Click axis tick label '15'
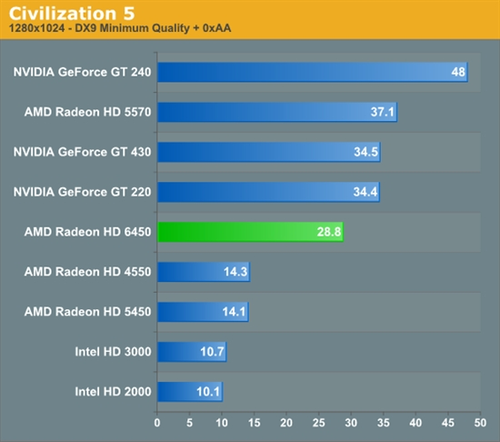This screenshot has height=442, width=500. (254, 423)
